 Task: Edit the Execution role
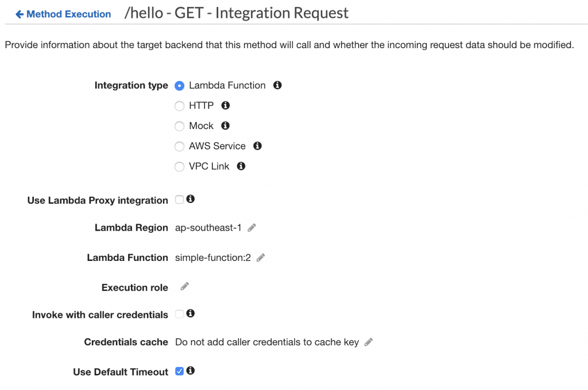click(x=184, y=287)
